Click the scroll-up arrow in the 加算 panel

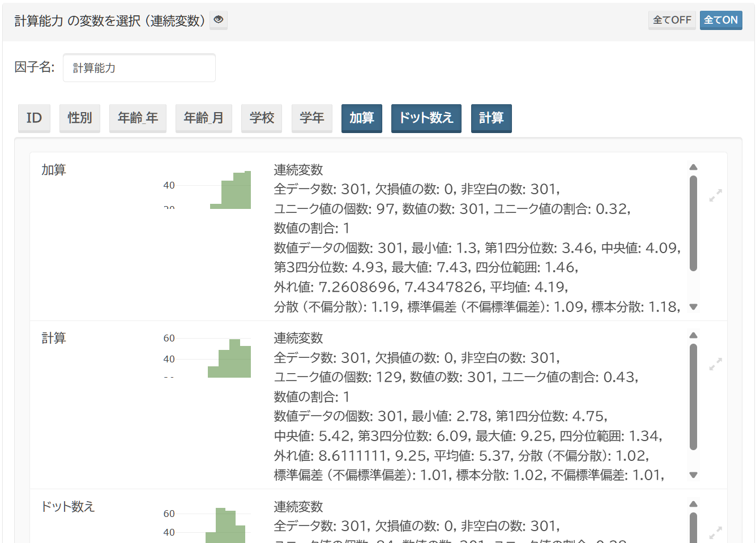(693, 167)
